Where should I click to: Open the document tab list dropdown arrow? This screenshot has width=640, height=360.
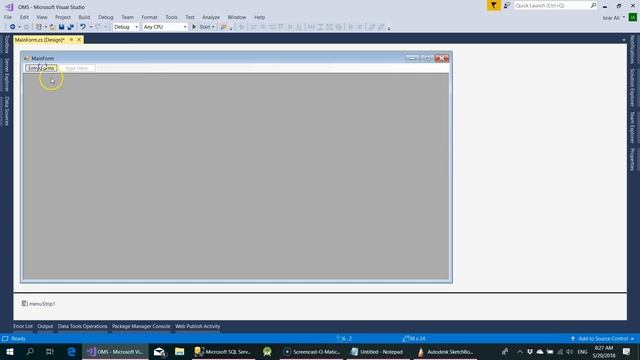click(623, 40)
